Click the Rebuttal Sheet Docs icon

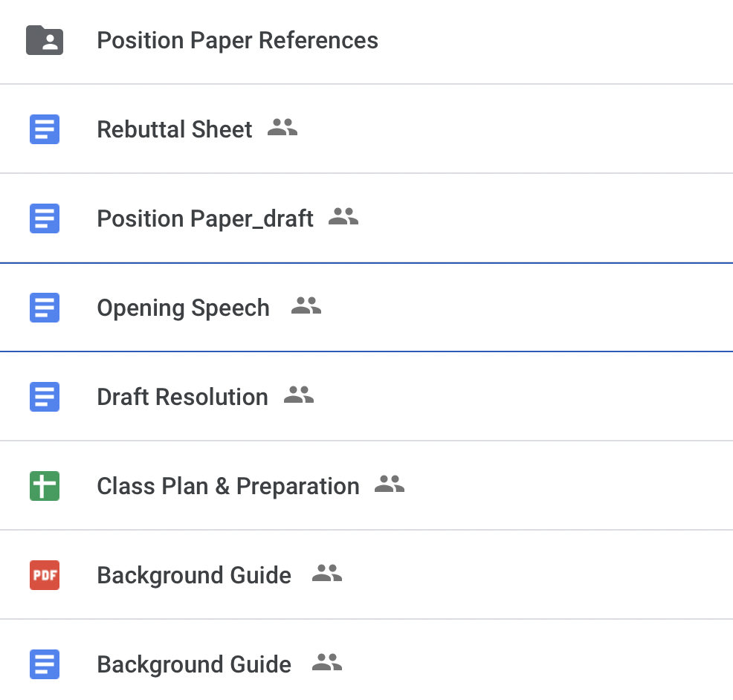(45, 129)
